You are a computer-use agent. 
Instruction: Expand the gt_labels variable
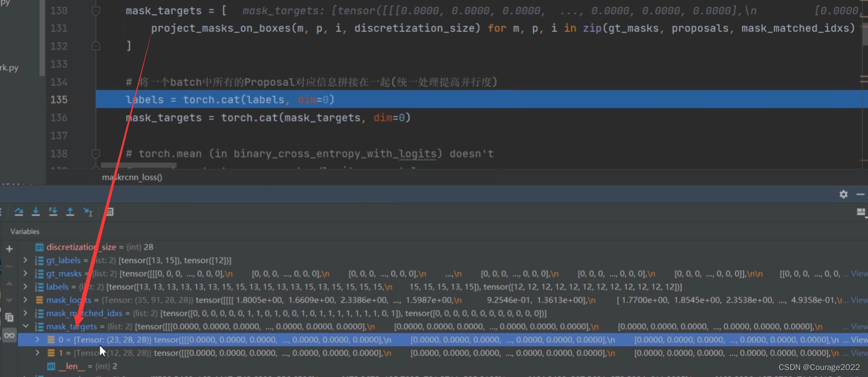click(x=25, y=260)
